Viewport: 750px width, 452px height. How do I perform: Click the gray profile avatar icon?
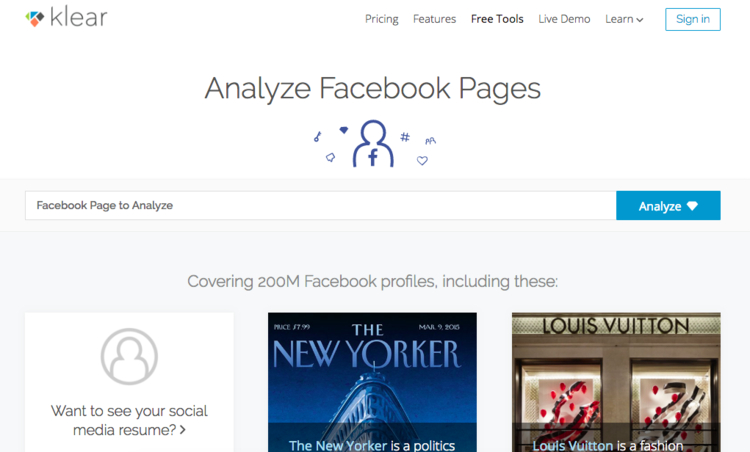pyautogui.click(x=129, y=356)
